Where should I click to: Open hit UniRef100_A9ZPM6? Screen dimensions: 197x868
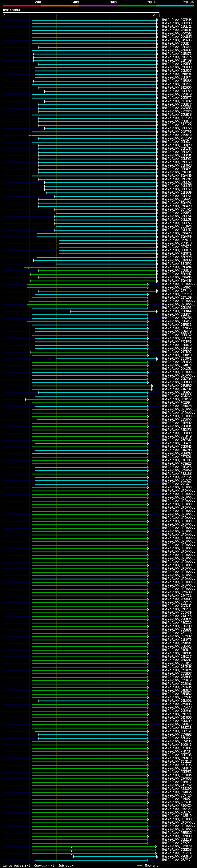pos(176,20)
